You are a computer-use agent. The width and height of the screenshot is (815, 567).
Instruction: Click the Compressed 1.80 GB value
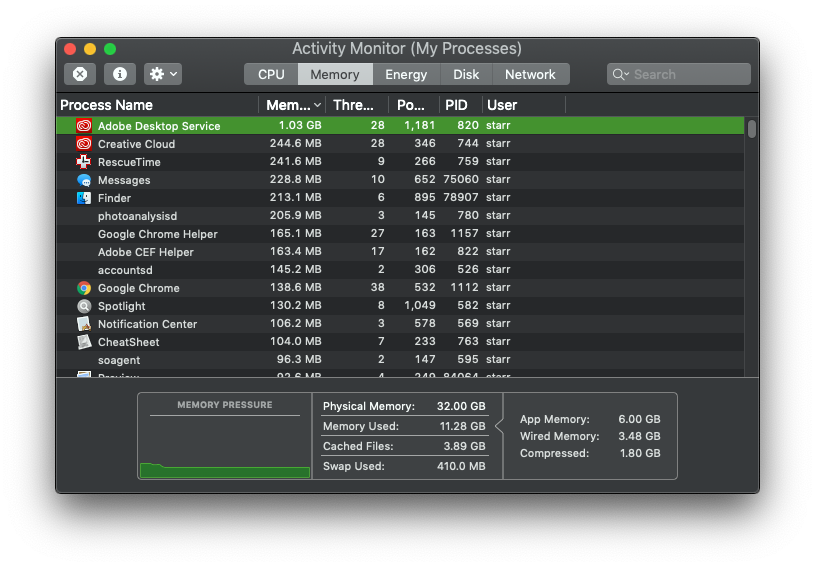[x=640, y=453]
